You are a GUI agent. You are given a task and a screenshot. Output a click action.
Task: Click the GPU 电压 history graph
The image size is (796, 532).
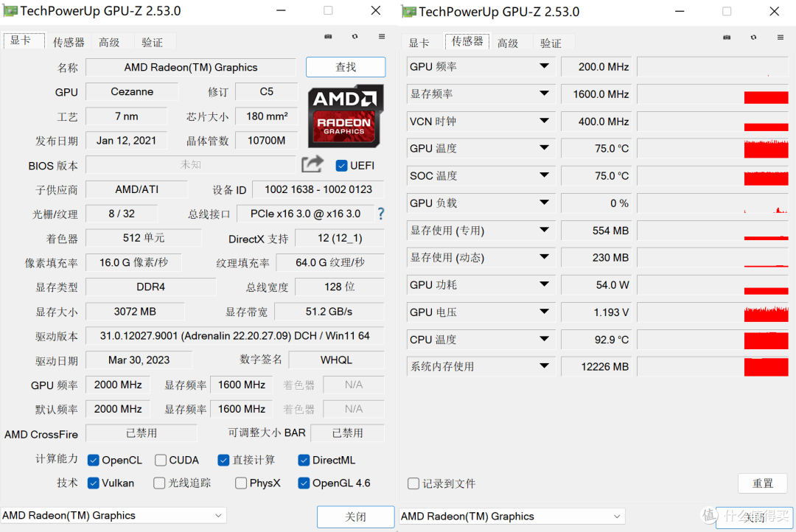tap(713, 312)
